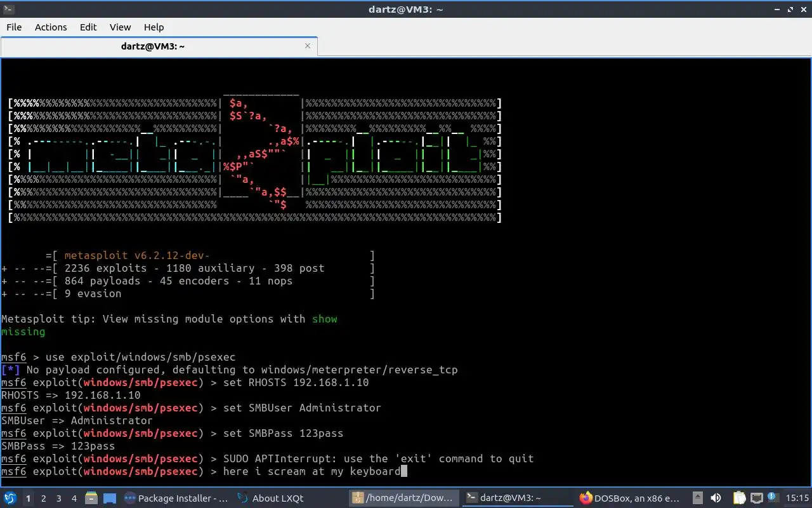Switch to the DOSBox Firefox taskbar window
Image resolution: width=812 pixels, height=508 pixels.
(632, 498)
